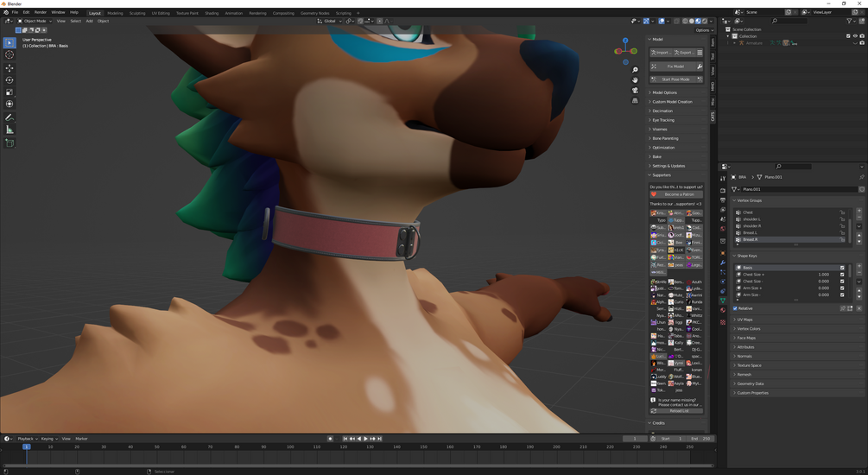Expand the Model Options panel
The height and width of the screenshot is (475, 868).
664,92
